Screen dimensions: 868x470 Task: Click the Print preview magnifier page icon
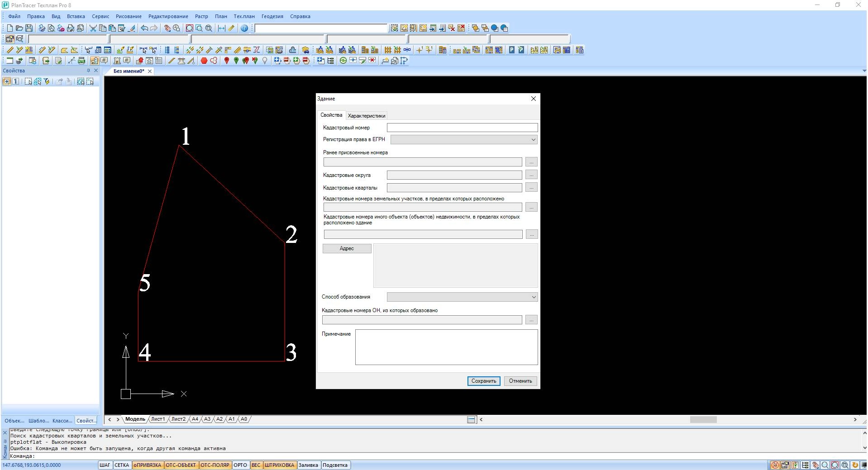(52, 28)
